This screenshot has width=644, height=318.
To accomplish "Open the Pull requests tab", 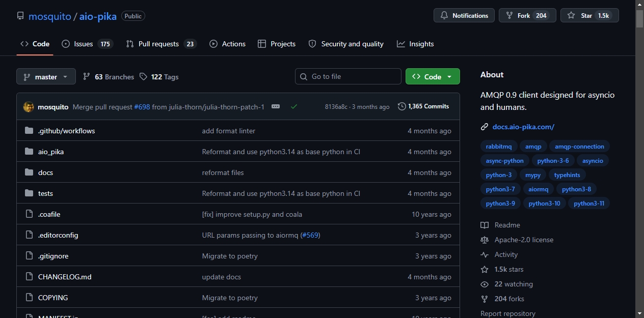I will click(x=161, y=44).
